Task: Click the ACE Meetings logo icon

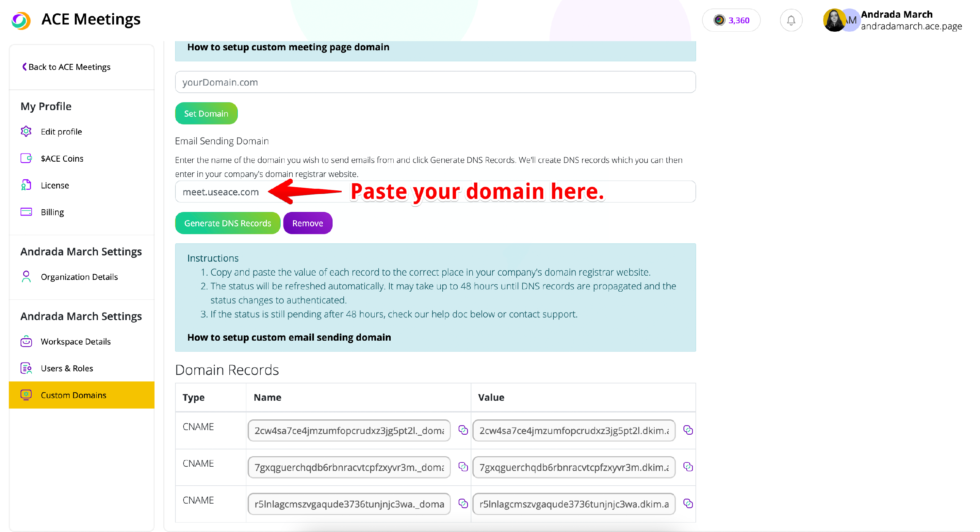Action: [x=21, y=20]
